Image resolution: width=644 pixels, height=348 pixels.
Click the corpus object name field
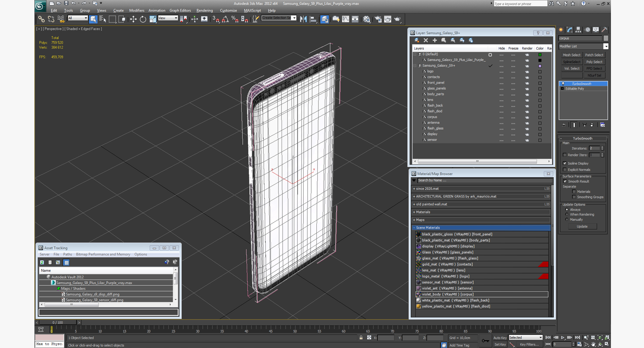pos(580,38)
